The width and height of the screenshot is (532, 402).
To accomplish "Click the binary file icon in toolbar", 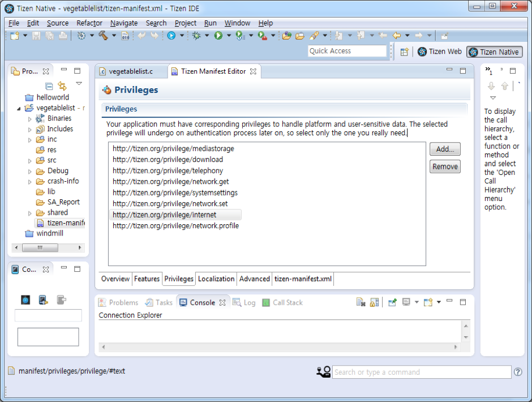I will point(125,36).
